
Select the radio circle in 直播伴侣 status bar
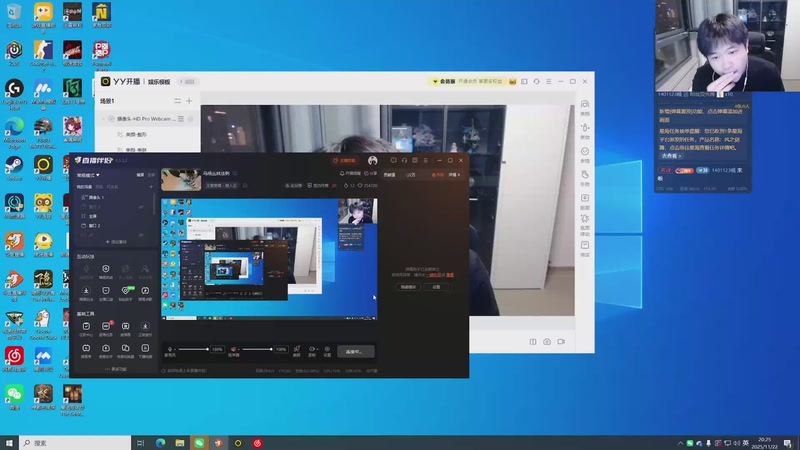coord(163,371)
